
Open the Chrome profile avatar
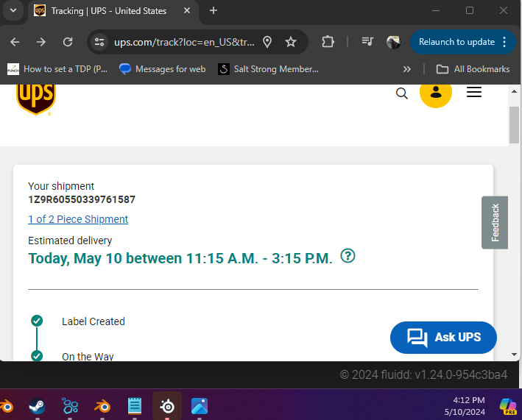(x=394, y=42)
